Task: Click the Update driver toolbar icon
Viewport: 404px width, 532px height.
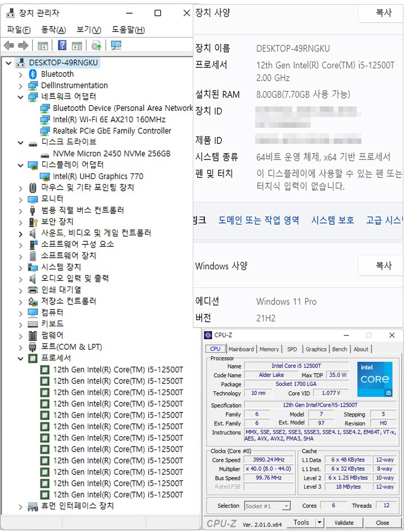Action: (96, 45)
